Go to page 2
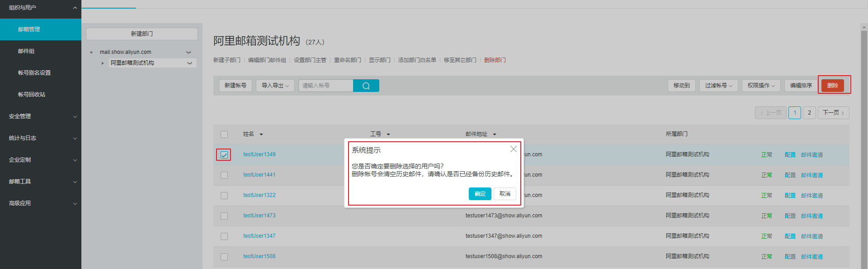This screenshot has height=269, width=868. pyautogui.click(x=809, y=113)
